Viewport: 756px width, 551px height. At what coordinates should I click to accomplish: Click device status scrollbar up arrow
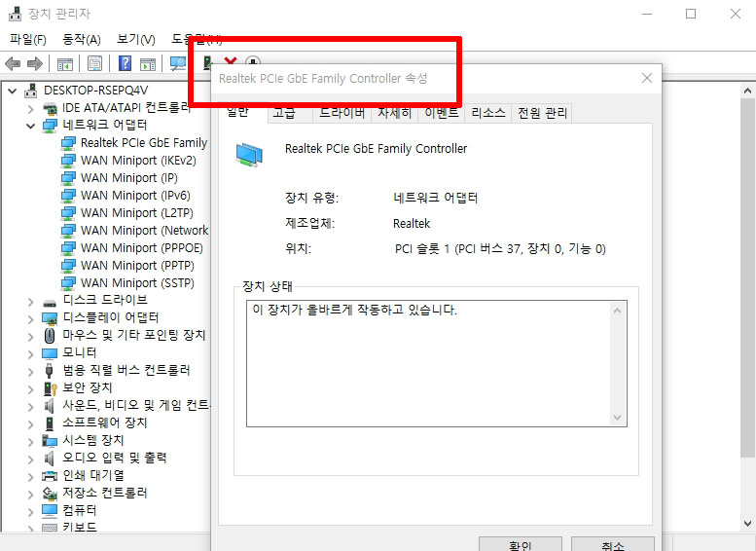[x=617, y=312]
